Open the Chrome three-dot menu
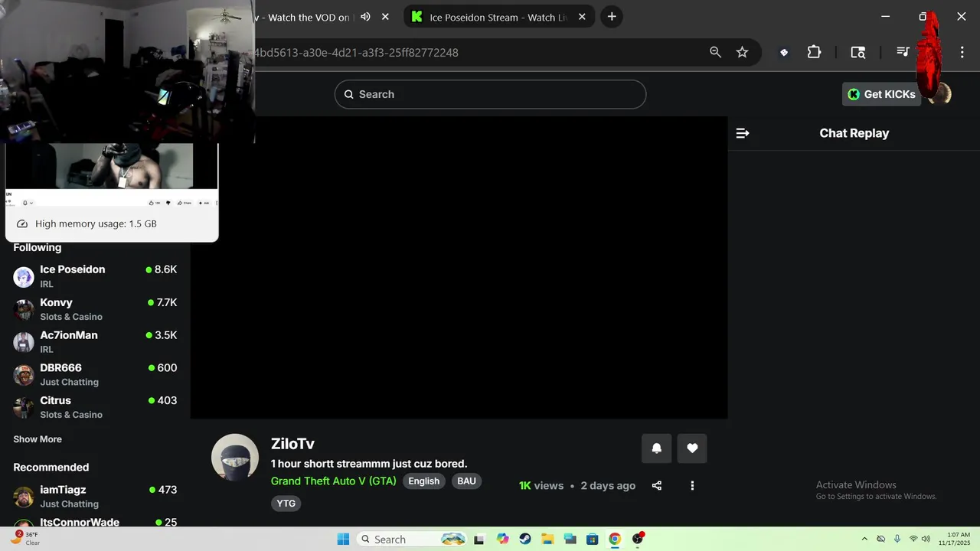This screenshot has height=551, width=980. pos(962,52)
